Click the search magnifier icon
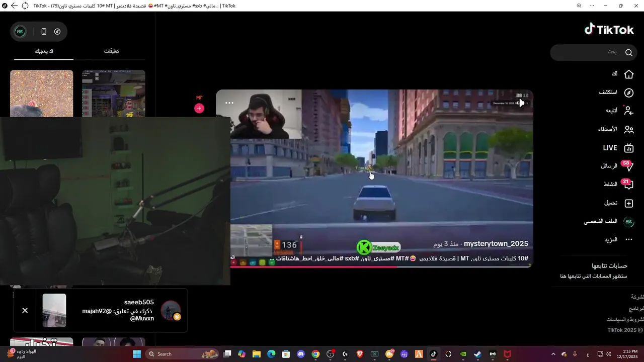Viewport: 644px width, 362px height. (629, 52)
